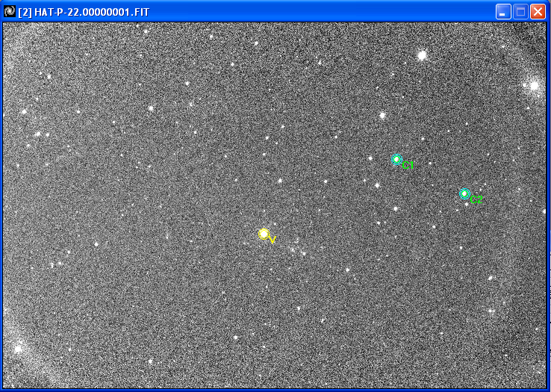551x392 pixels.
Task: Click the star immediately left of C1 aperture
Action: point(370,158)
